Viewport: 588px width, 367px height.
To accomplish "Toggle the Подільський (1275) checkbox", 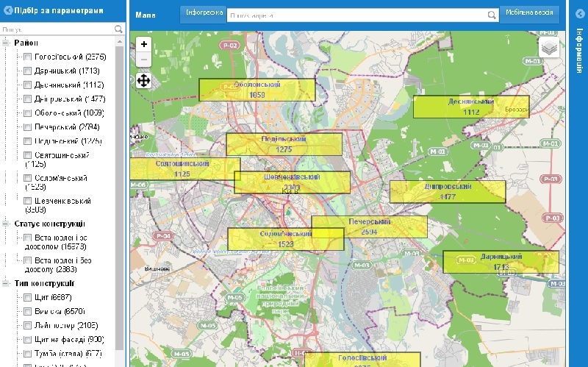I will [27, 141].
